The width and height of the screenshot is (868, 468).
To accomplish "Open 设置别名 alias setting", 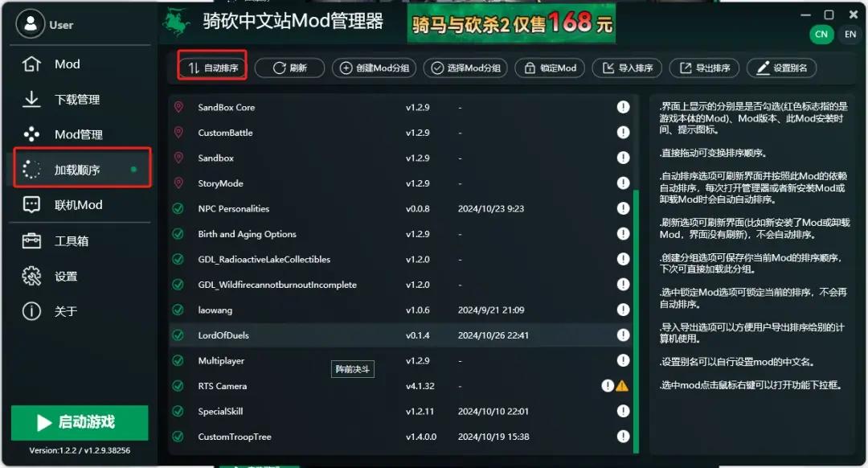I will tap(782, 68).
